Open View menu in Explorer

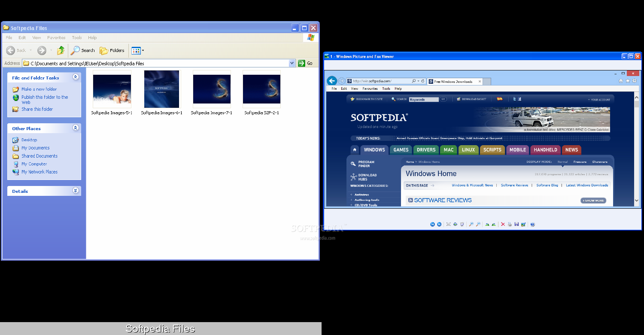coord(37,38)
